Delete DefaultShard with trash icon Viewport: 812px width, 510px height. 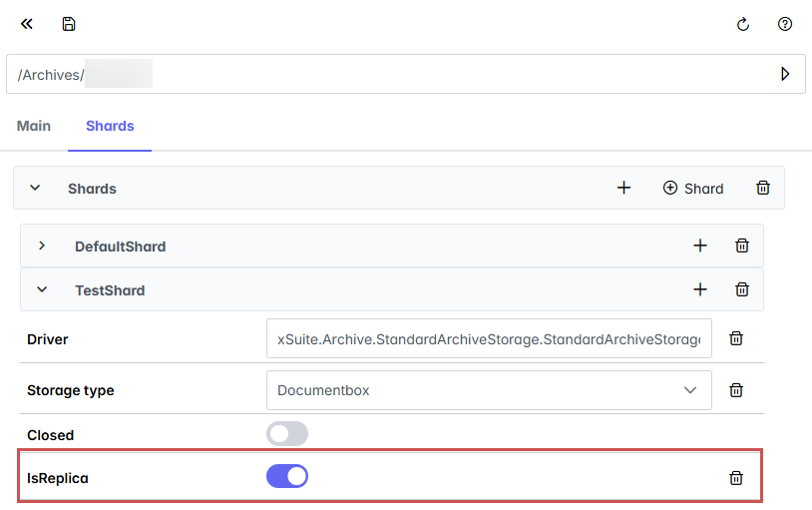point(742,246)
